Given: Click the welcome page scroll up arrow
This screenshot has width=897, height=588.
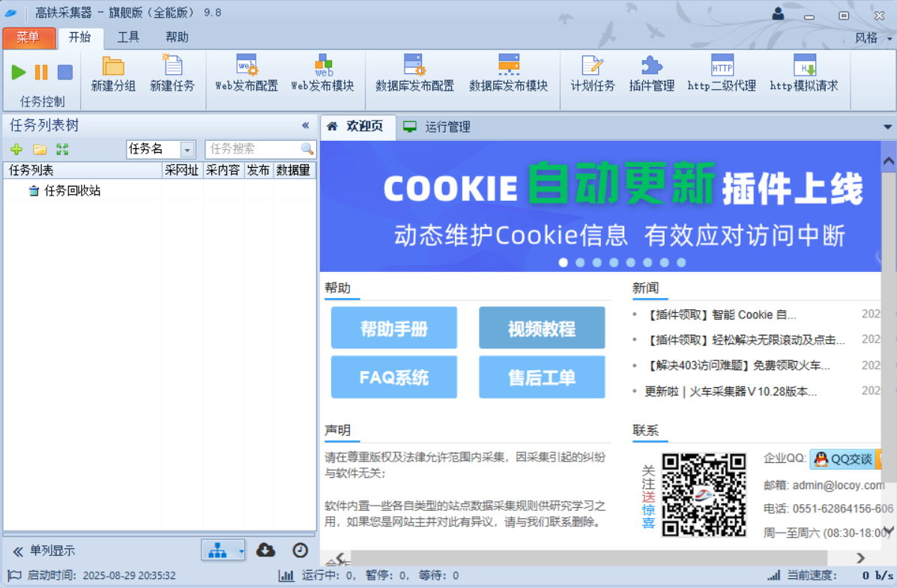Looking at the screenshot, I should point(889,161).
